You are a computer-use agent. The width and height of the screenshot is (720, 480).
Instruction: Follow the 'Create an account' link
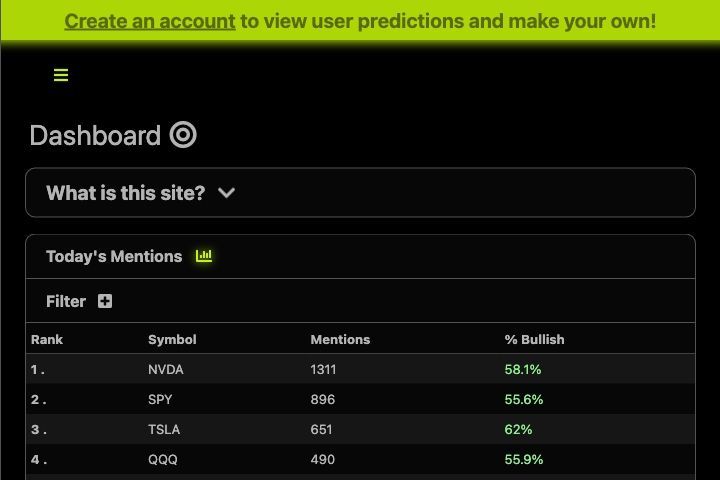click(x=150, y=21)
